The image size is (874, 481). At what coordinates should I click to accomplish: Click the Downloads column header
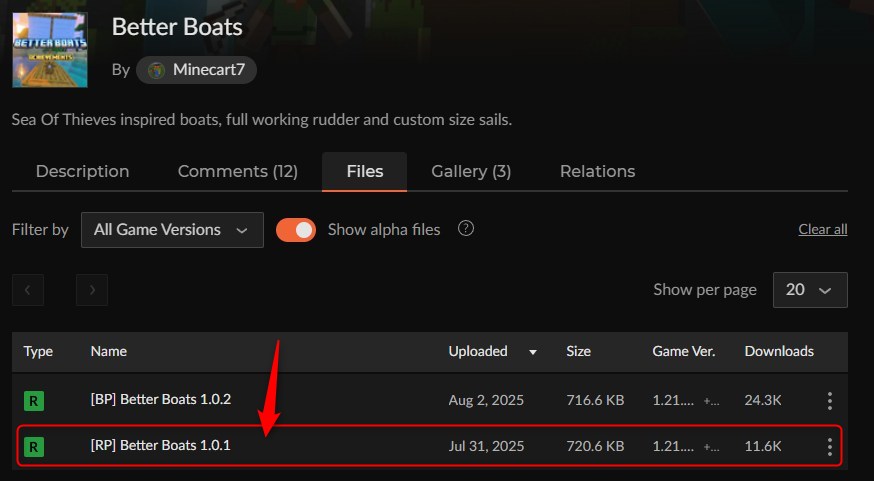click(779, 351)
